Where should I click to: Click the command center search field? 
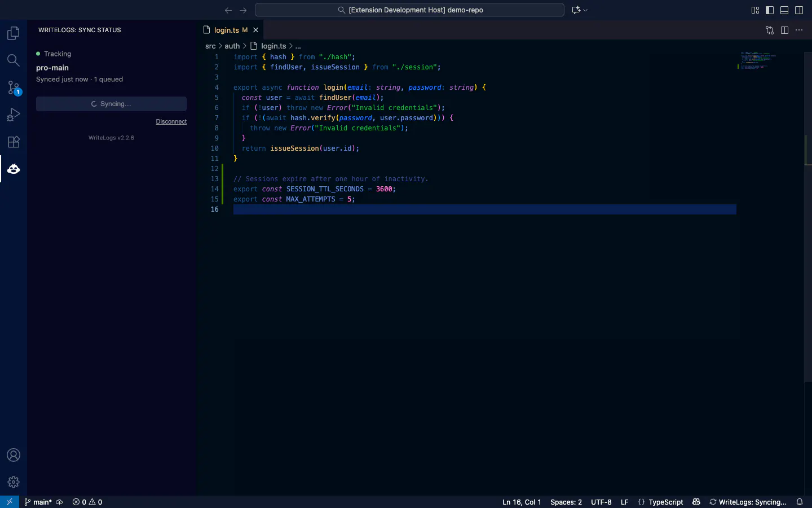[409, 10]
